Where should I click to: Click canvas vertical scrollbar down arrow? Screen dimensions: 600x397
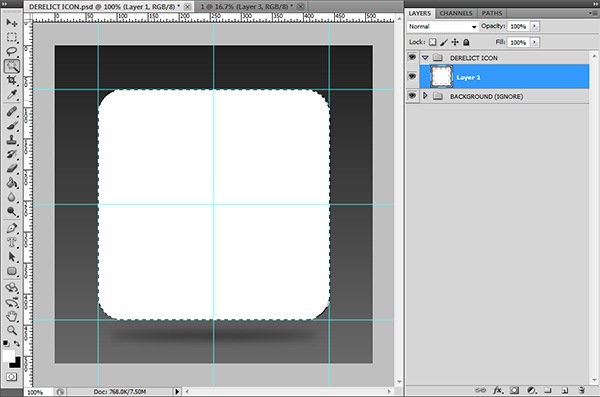(x=399, y=381)
